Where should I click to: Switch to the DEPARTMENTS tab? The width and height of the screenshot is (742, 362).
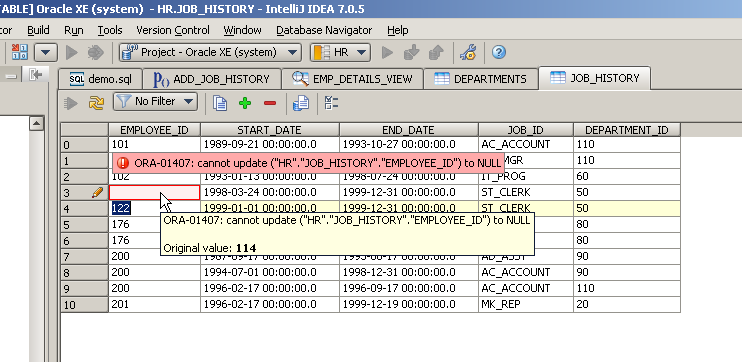481,79
